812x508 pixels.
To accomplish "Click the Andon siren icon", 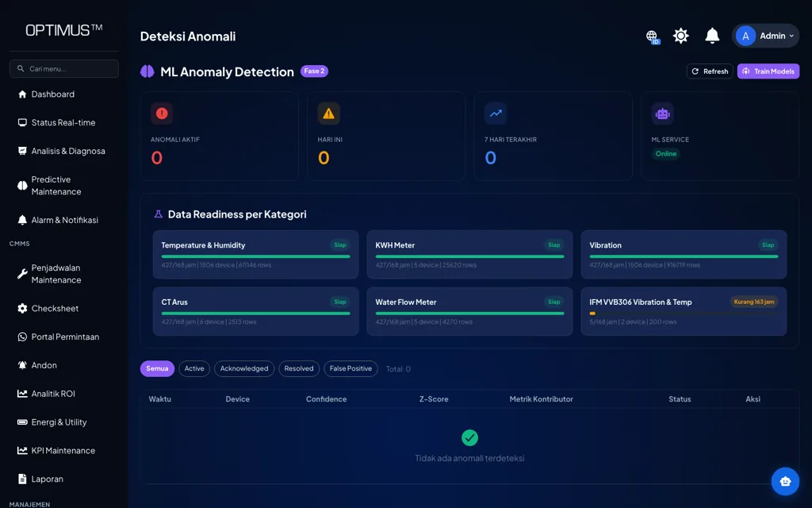I will point(22,365).
